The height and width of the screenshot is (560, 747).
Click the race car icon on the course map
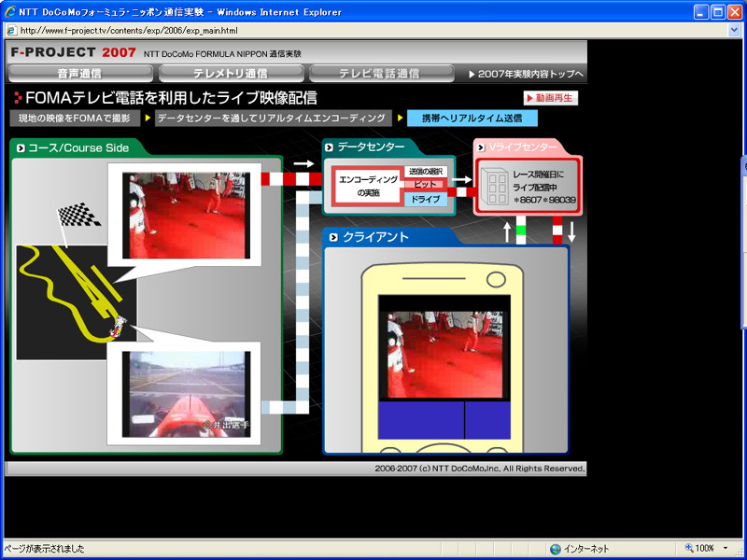pyautogui.click(x=119, y=326)
